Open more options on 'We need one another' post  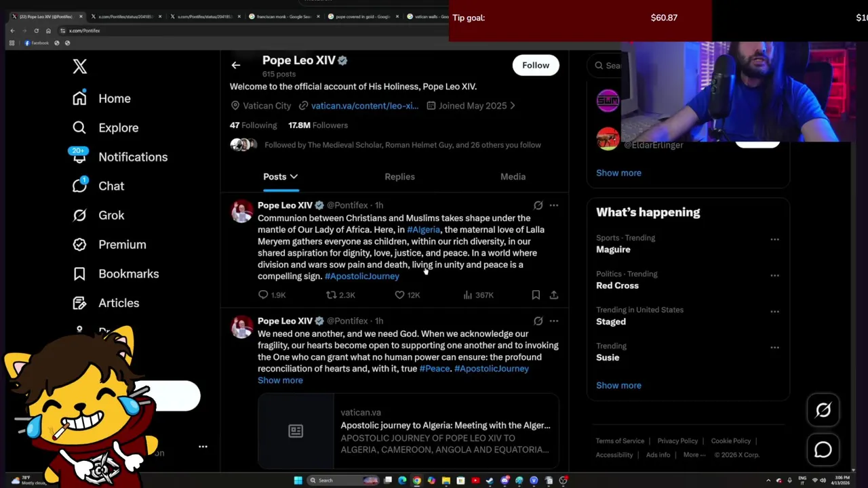[x=554, y=321]
